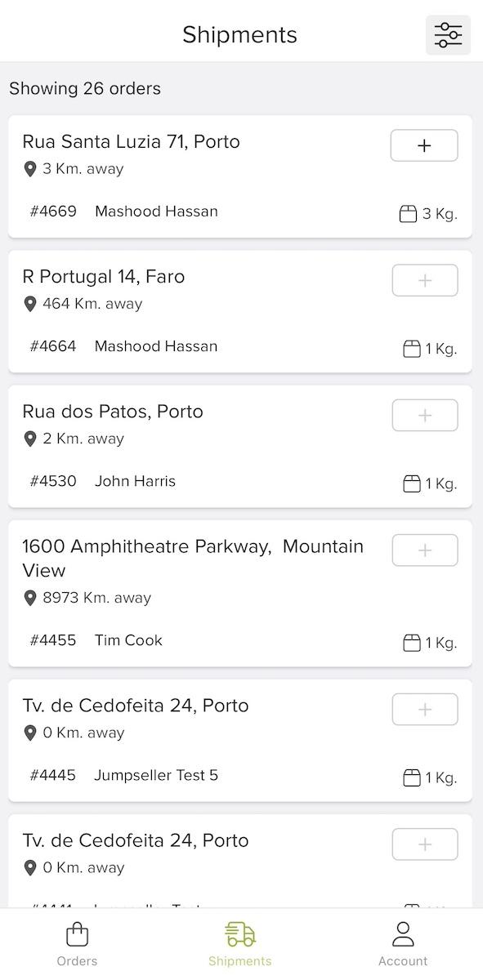The width and height of the screenshot is (483, 980).
Task: Tap the location pin on Tv. de Cedofeita 24
Action: 30,732
